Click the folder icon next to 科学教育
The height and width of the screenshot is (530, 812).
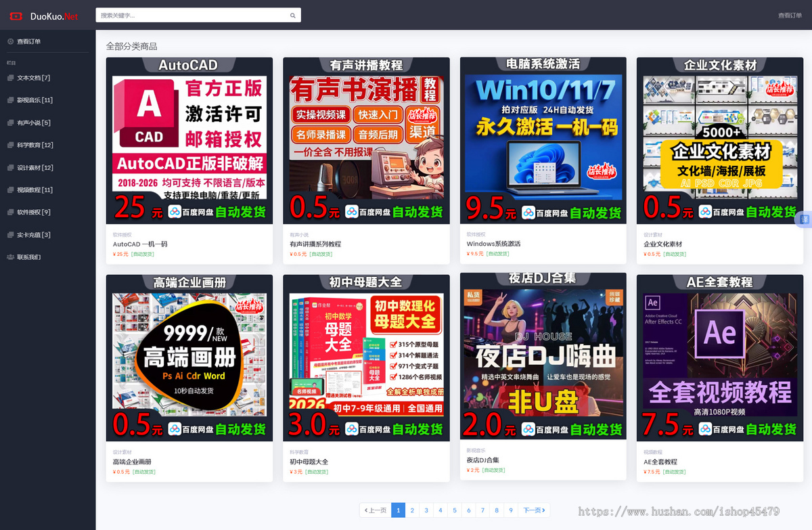[10, 145]
